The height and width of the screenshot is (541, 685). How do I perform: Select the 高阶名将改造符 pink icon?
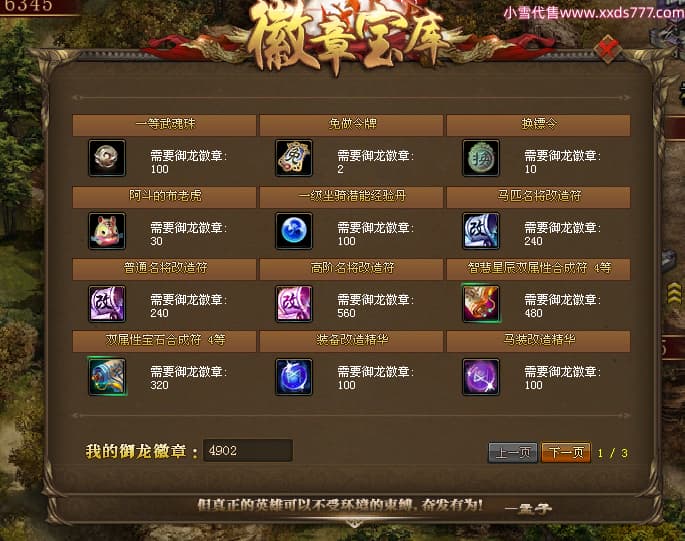[294, 303]
